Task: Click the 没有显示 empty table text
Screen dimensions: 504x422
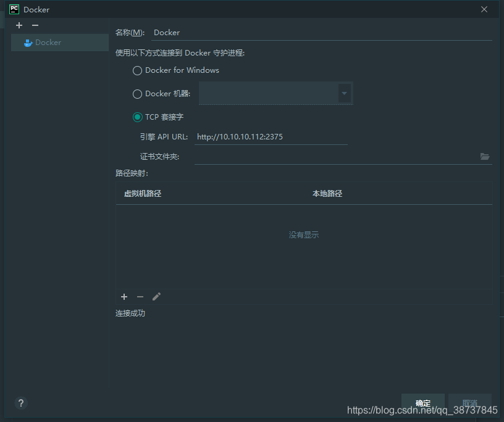Action: pos(304,235)
